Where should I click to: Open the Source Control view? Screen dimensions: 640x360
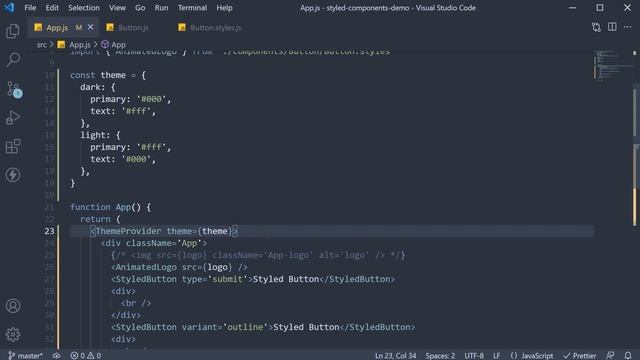point(13,89)
